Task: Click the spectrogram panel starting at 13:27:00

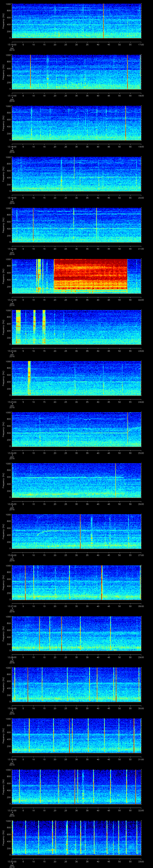Action: [76, 582]
